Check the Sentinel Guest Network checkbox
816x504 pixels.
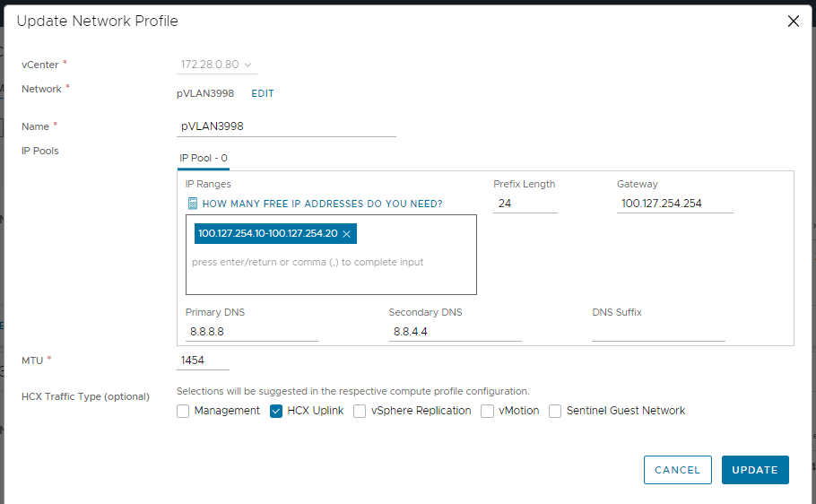click(555, 412)
